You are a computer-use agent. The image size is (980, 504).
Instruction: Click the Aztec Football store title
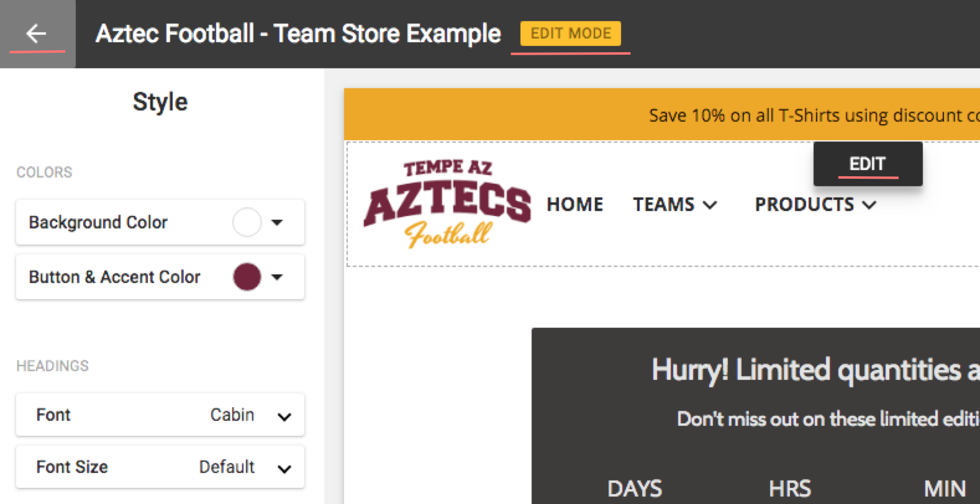click(x=298, y=34)
